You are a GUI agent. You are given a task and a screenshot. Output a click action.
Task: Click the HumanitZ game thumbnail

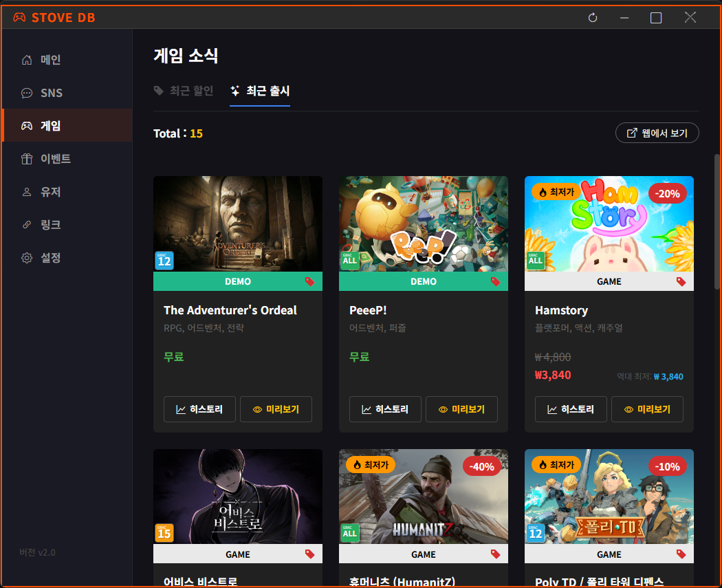pos(424,497)
